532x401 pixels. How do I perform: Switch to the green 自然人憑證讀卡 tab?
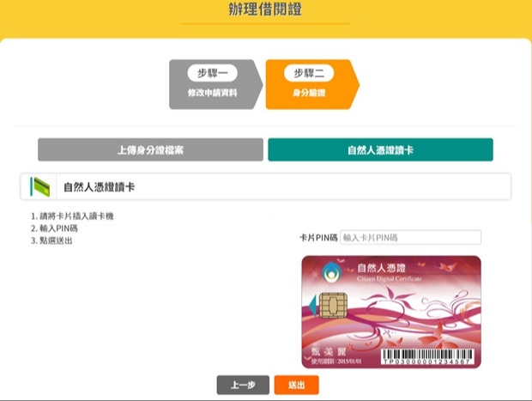pos(380,149)
